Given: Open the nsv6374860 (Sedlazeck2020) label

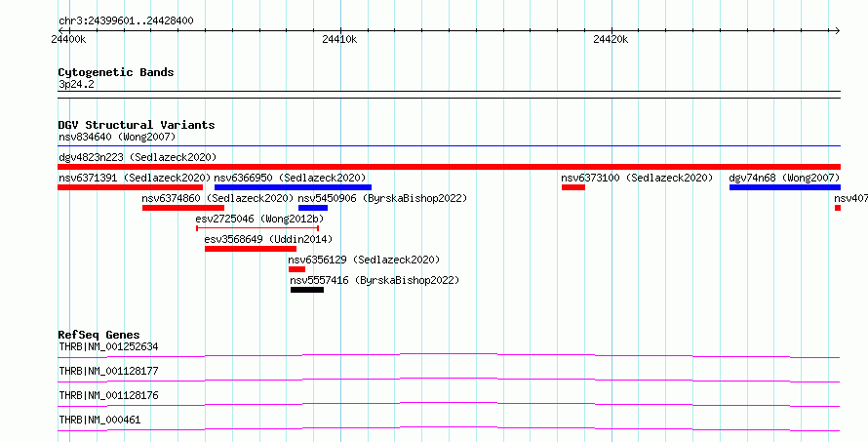Looking at the screenshot, I should point(217,198).
